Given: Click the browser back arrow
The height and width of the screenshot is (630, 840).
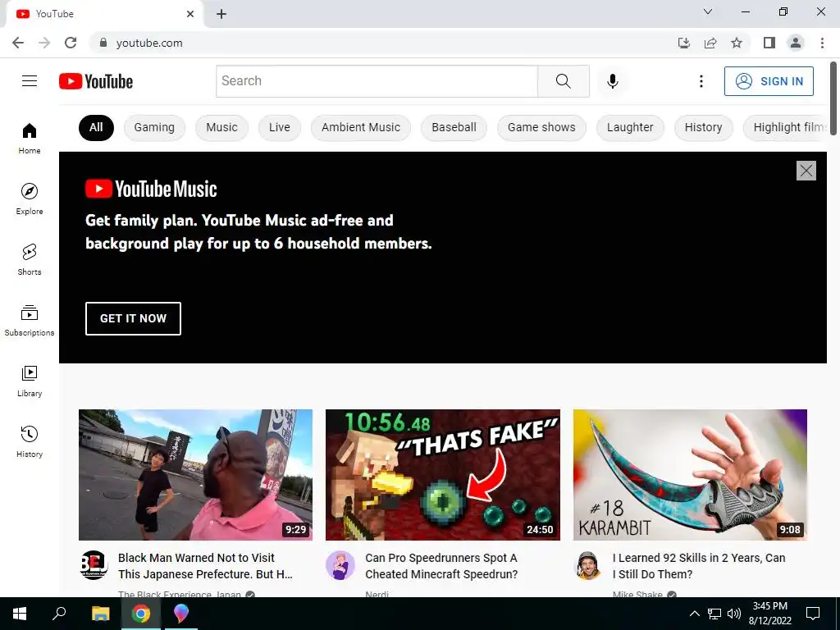Looking at the screenshot, I should click(18, 43).
